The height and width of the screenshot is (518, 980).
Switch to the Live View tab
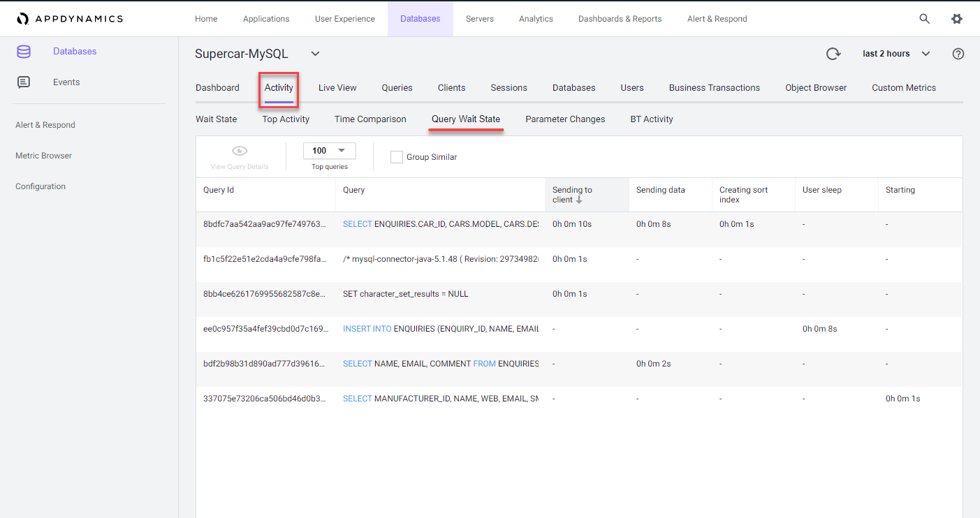point(337,88)
